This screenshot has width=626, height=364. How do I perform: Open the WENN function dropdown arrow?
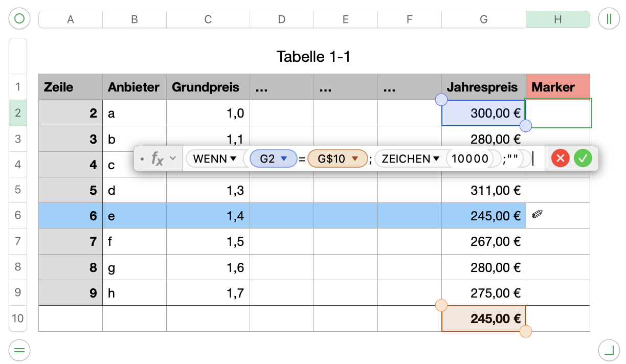coord(233,159)
